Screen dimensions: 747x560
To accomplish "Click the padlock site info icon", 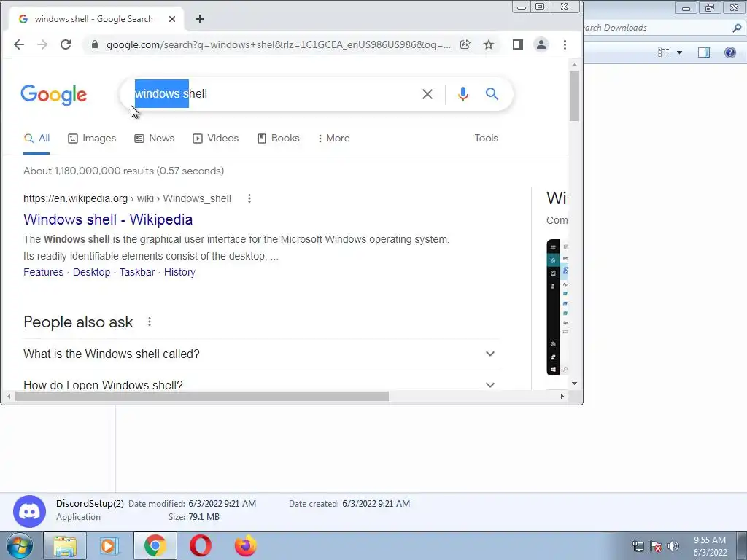I will click(95, 44).
